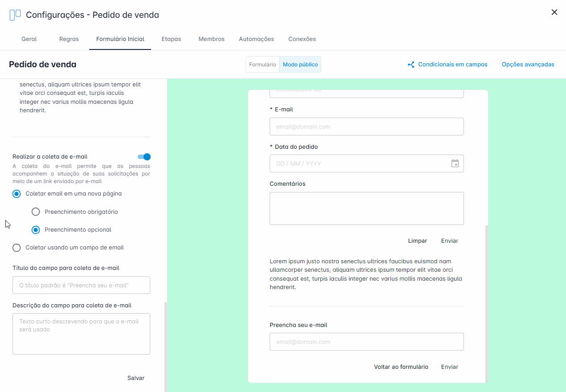Image resolution: width=566 pixels, height=392 pixels.
Task: Click the Condicionais em campos branch icon
Action: click(411, 65)
